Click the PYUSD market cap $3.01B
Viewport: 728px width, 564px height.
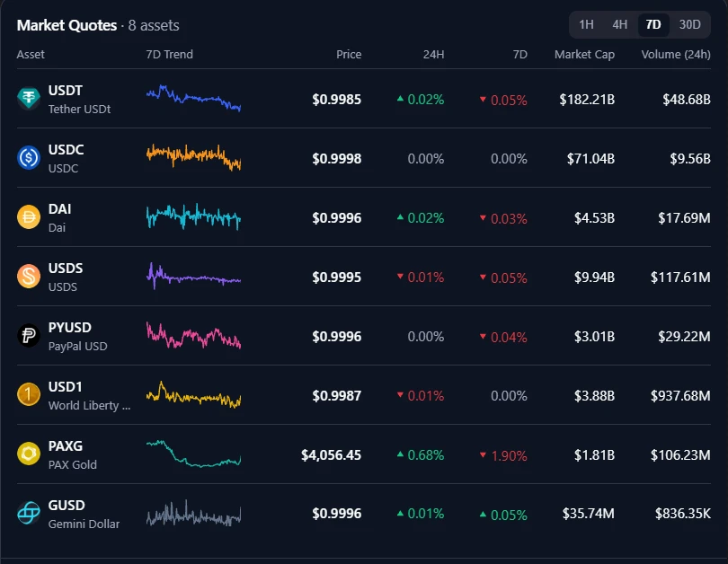(594, 336)
